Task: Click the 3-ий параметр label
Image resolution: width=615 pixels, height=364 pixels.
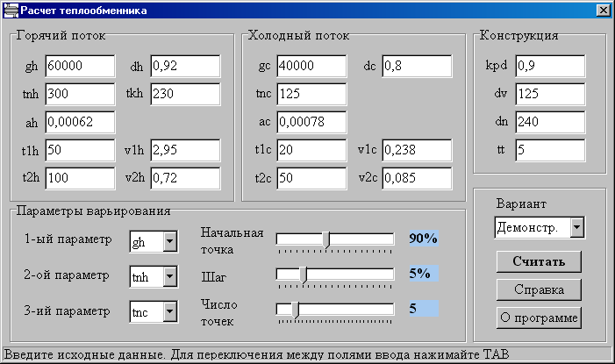Action: (x=67, y=311)
